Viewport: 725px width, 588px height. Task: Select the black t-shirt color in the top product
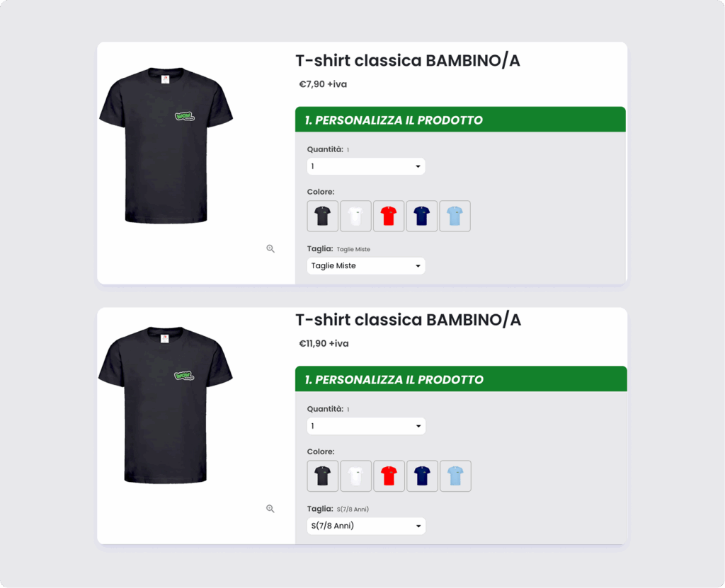click(x=323, y=216)
